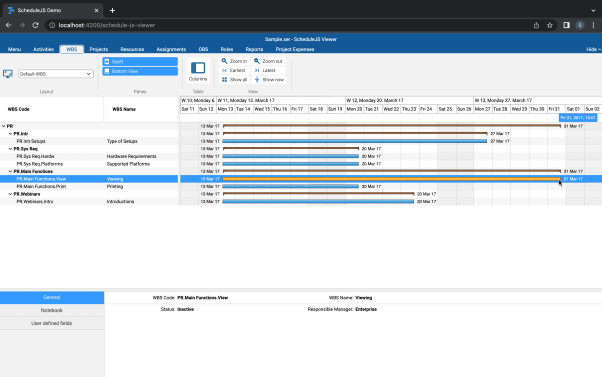Image resolution: width=602 pixels, height=377 pixels.
Task: Click the Supported Platforms name cell
Action: 128,164
